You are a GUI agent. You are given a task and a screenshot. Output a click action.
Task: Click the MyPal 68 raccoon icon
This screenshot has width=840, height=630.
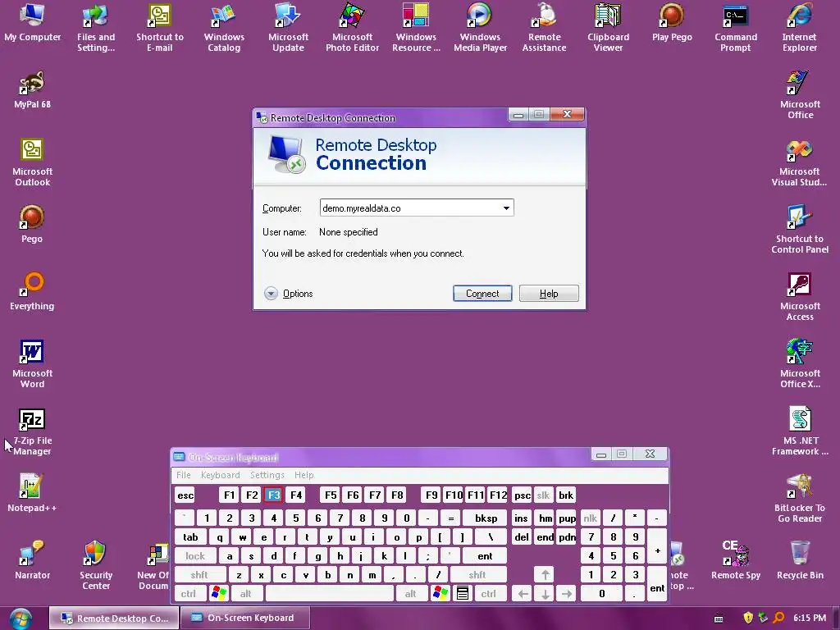point(32,90)
